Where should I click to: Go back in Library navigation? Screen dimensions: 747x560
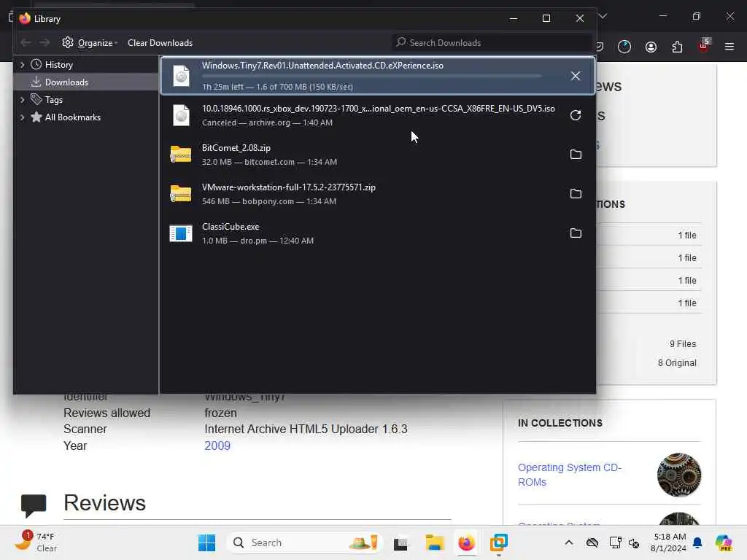pyautogui.click(x=26, y=43)
